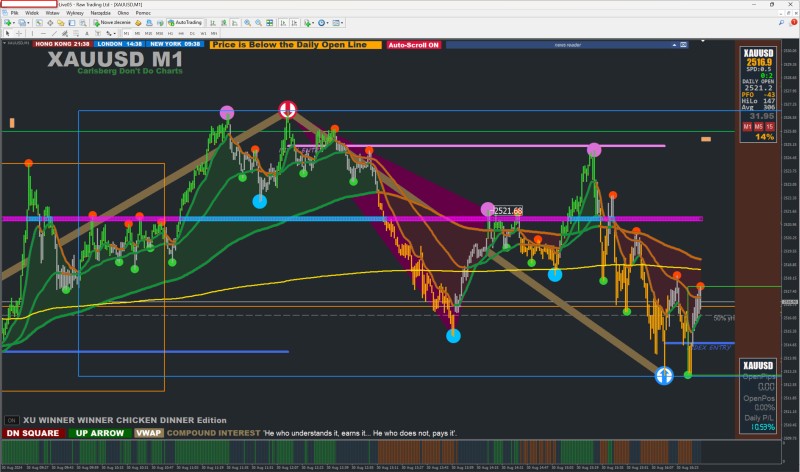This screenshot has width=800, height=472.
Task: Open Wykresy menu
Action: point(74,13)
